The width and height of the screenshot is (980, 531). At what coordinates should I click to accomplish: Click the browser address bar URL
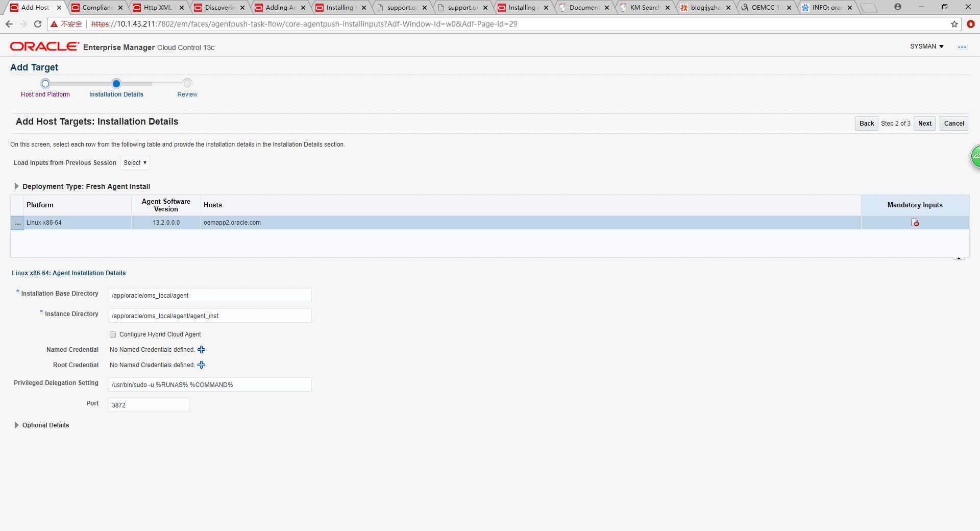(304, 24)
